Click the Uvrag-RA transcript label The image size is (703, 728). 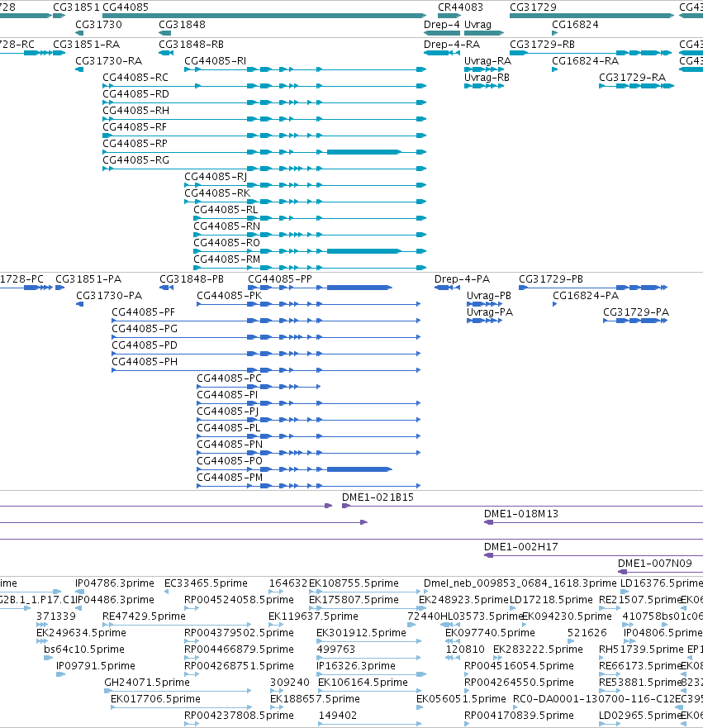[487, 61]
